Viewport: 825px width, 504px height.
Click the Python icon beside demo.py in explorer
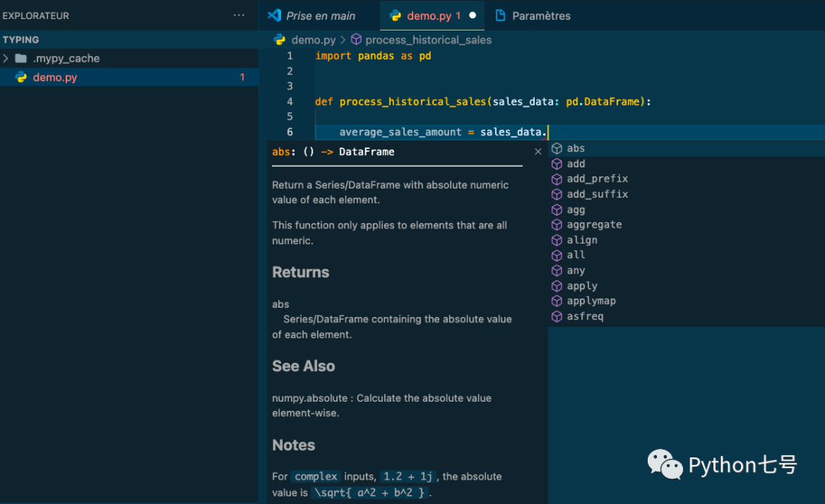click(x=21, y=77)
